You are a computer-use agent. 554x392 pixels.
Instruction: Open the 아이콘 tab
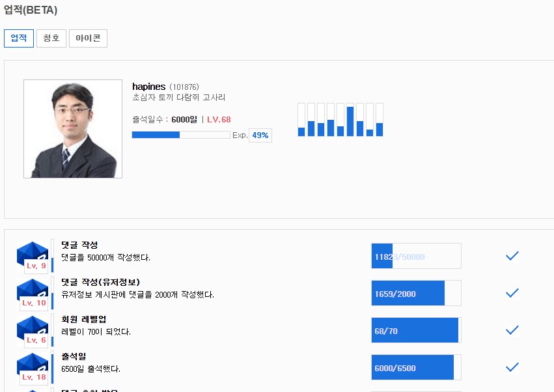[88, 38]
